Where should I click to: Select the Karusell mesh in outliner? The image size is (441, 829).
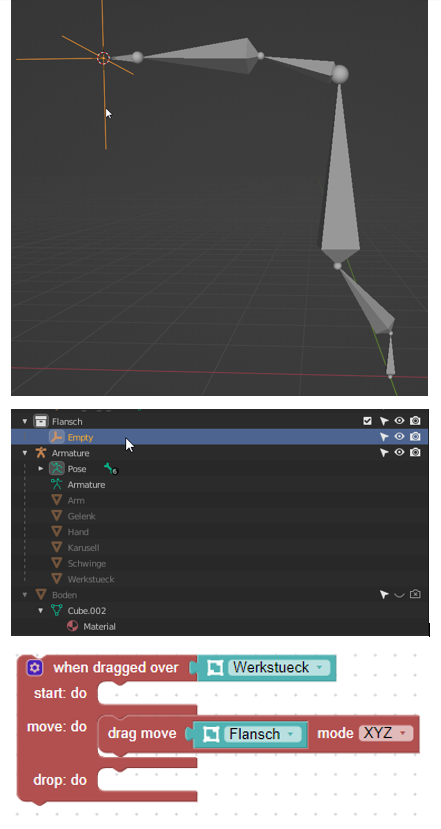coord(84,548)
